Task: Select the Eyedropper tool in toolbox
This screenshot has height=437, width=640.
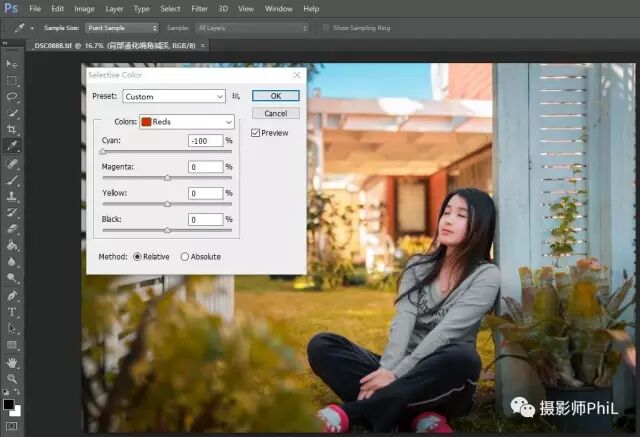Action: click(11, 146)
